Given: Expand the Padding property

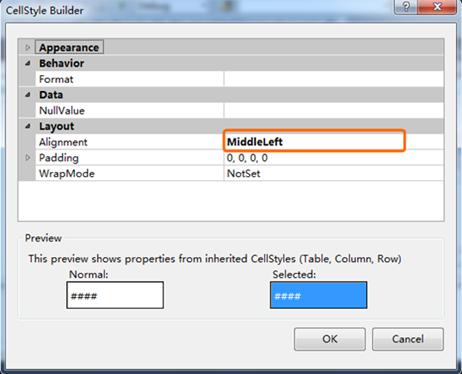Looking at the screenshot, I should (28, 157).
